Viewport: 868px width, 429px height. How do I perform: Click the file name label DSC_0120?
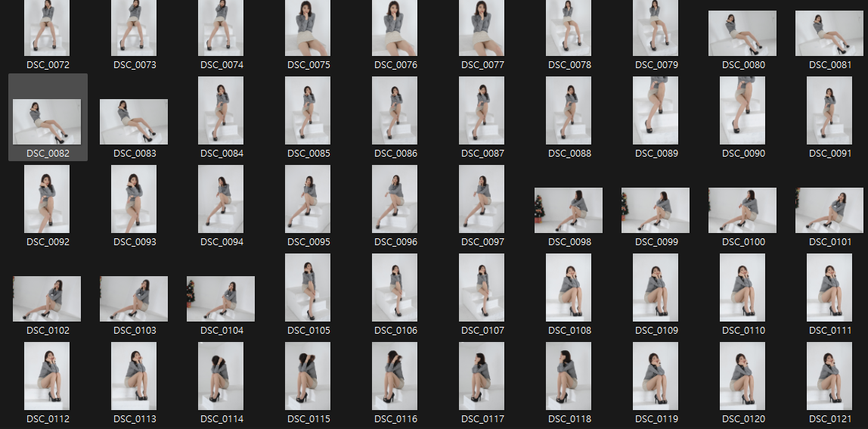click(x=743, y=419)
